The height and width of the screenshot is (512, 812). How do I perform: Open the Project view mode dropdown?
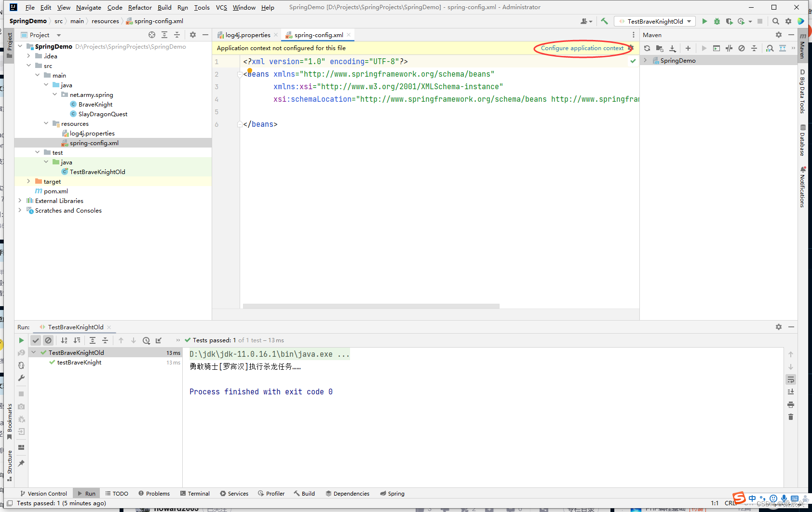click(x=59, y=35)
